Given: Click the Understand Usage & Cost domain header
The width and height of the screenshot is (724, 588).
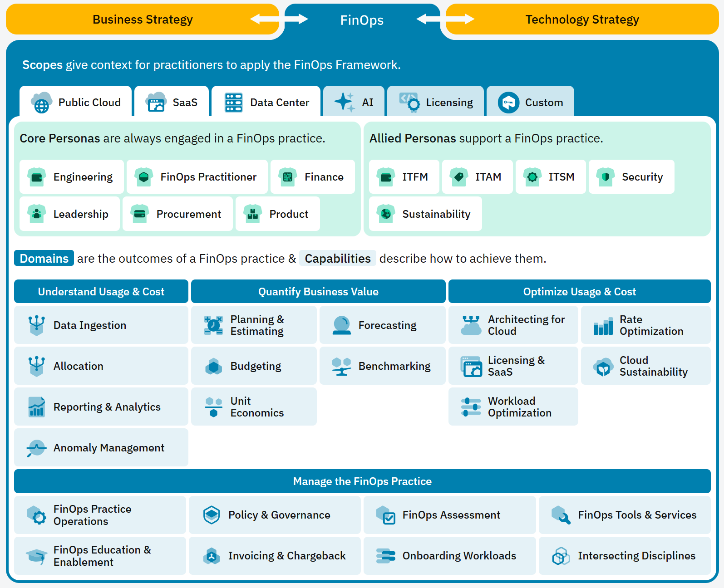Looking at the screenshot, I should [101, 292].
